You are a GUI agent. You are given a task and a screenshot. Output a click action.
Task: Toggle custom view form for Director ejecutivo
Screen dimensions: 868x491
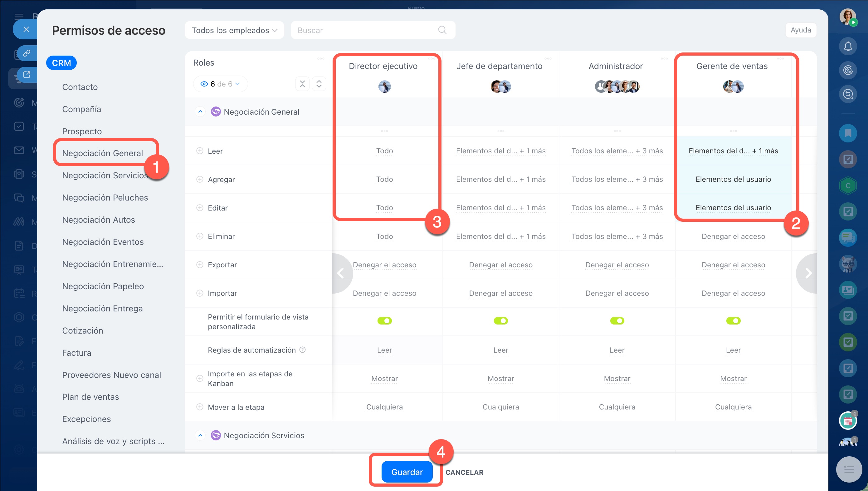click(384, 321)
